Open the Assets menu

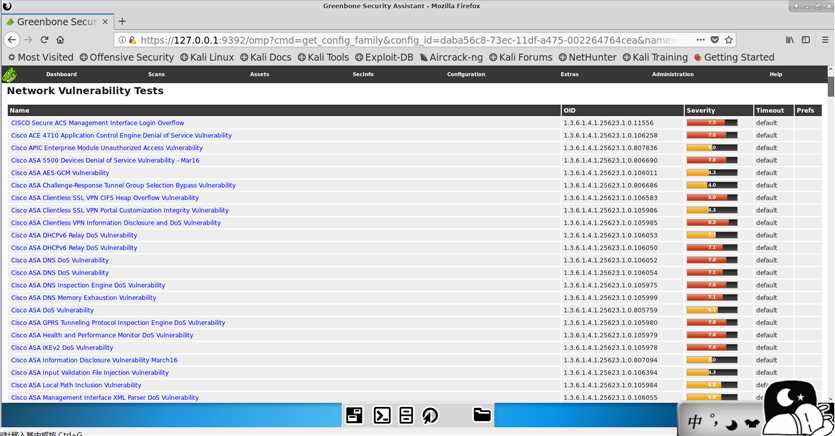(259, 75)
